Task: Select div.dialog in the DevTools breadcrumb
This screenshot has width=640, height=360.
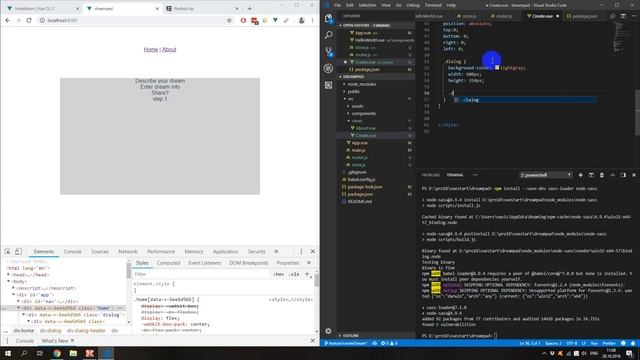Action: point(50,331)
